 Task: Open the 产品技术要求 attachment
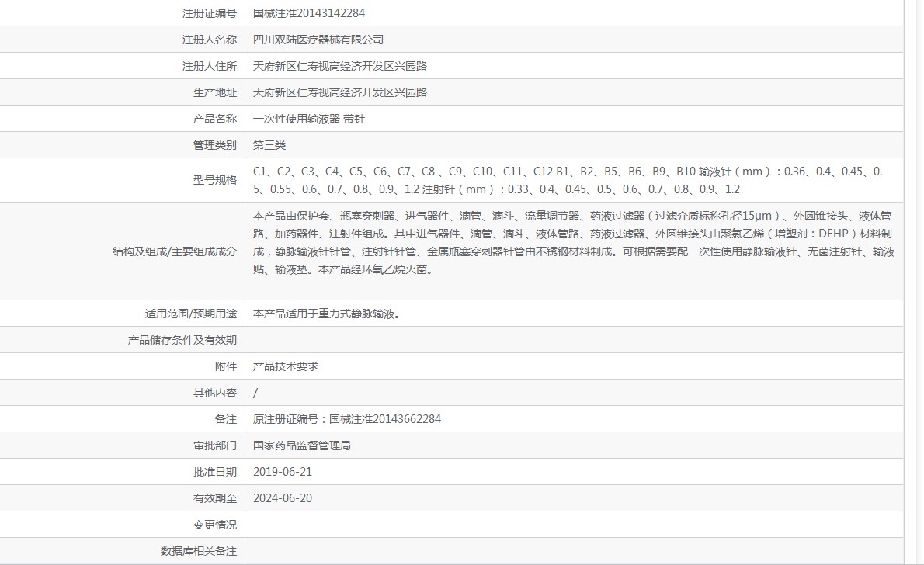coord(286,366)
